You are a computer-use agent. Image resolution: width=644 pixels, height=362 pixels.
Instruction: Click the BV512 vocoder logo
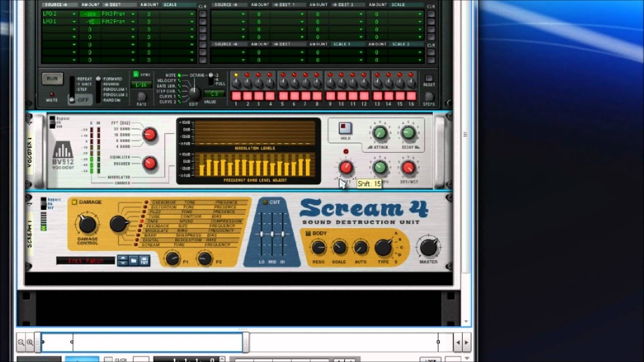pyautogui.click(x=63, y=155)
